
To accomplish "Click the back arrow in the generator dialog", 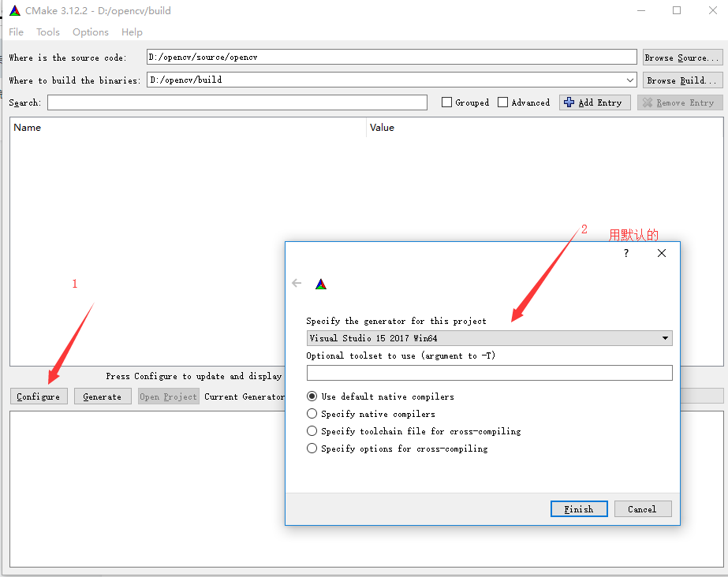I will pos(297,283).
